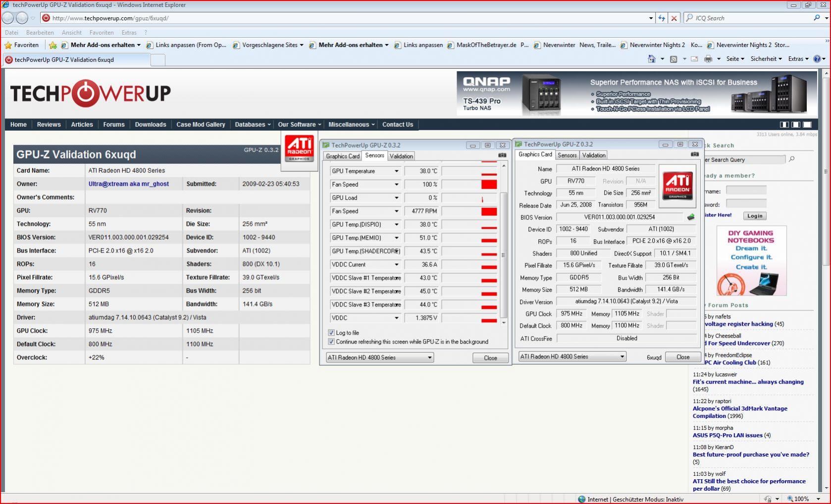831x504 pixels.
Task: Click the Add to Favorites bar icon
Action: point(53,45)
